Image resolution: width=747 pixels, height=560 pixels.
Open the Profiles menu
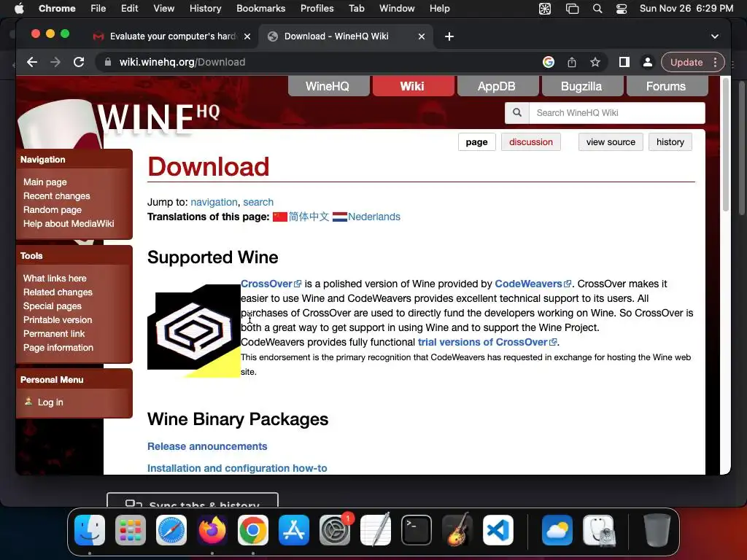pos(317,8)
